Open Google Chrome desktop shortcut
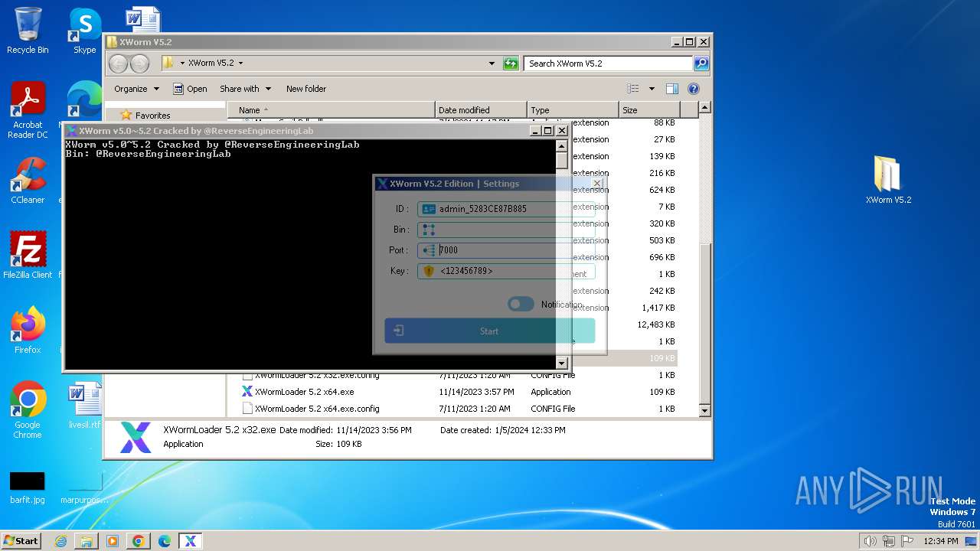The height and width of the screenshot is (551, 980). click(x=28, y=410)
